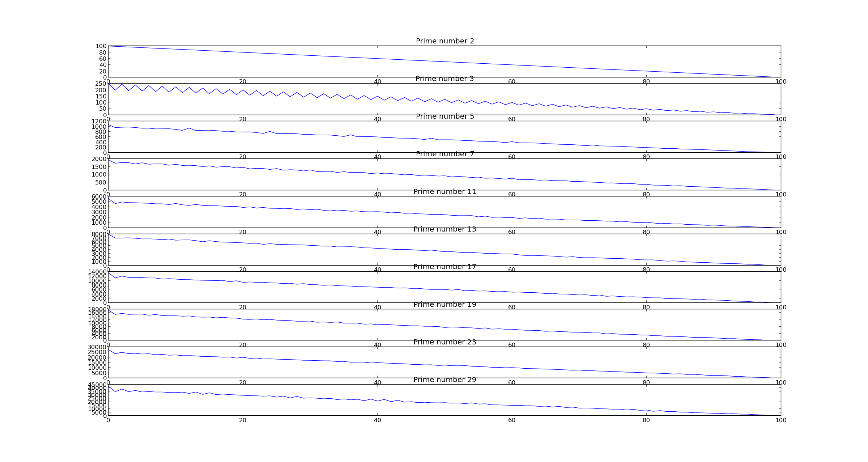Click x-axis label 20 beneath Prime number 29 plot
Image resolution: width=868 pixels, height=462 pixels.
click(243, 420)
